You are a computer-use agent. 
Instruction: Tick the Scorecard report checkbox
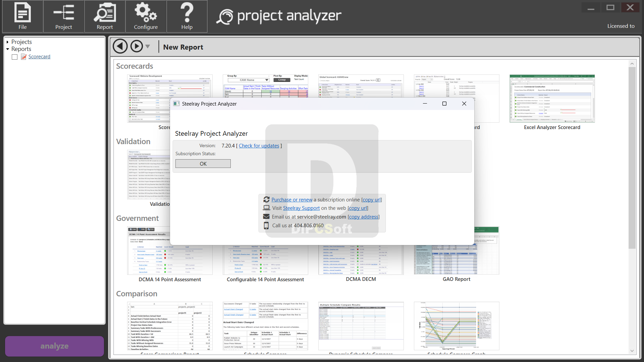(14, 57)
